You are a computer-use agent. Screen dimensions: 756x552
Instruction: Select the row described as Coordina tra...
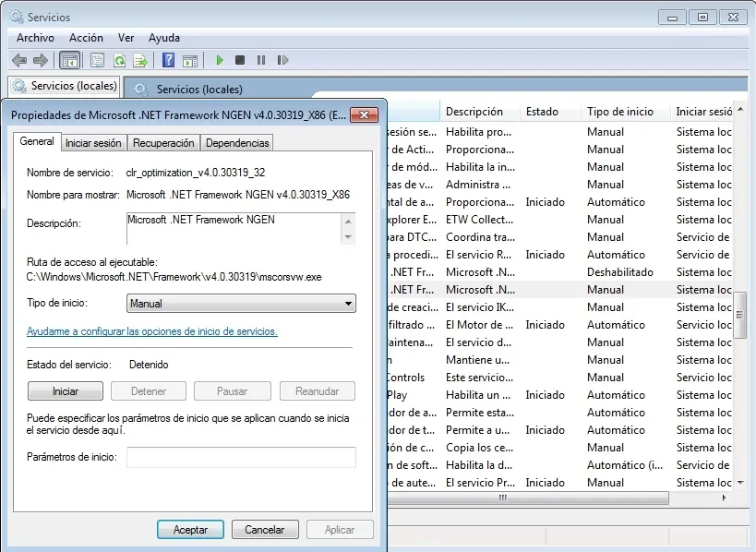coord(559,237)
